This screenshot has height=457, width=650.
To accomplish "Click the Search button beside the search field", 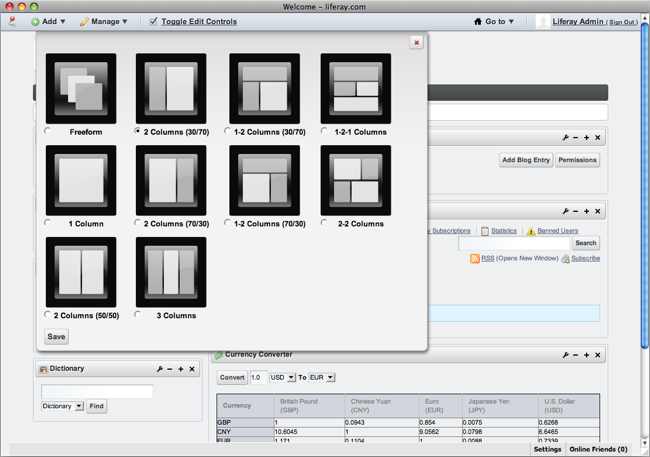I will click(x=586, y=243).
